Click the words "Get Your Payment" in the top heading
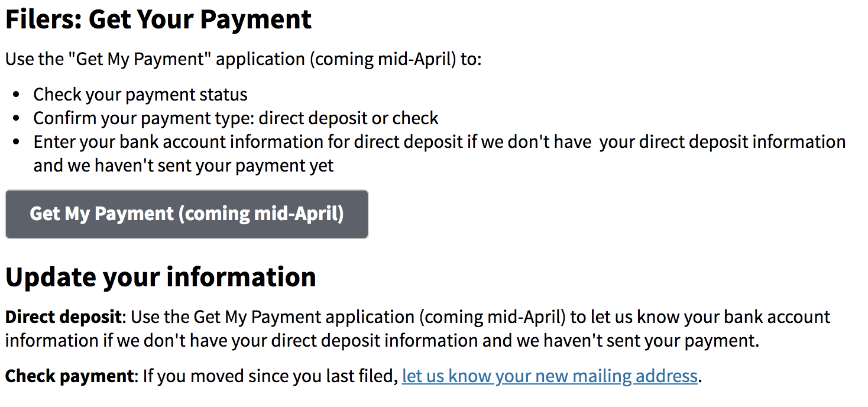The height and width of the screenshot is (407, 868). tap(200, 19)
